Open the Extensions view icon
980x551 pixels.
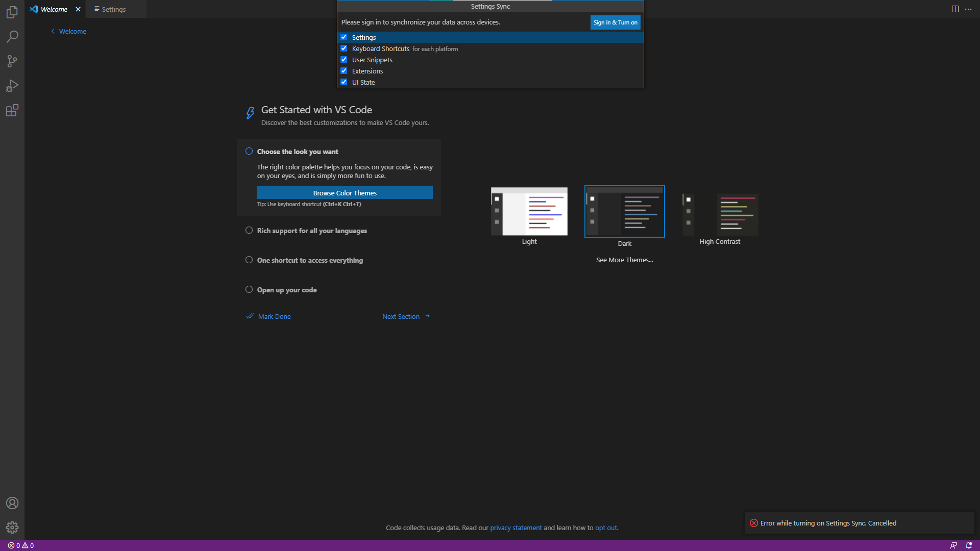[x=12, y=110]
